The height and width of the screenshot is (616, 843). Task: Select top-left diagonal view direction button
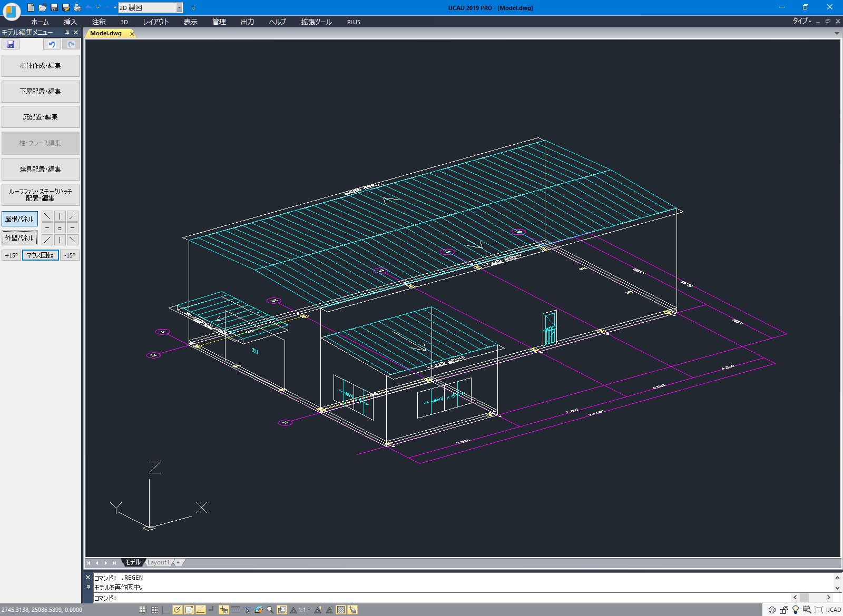pos(47,216)
